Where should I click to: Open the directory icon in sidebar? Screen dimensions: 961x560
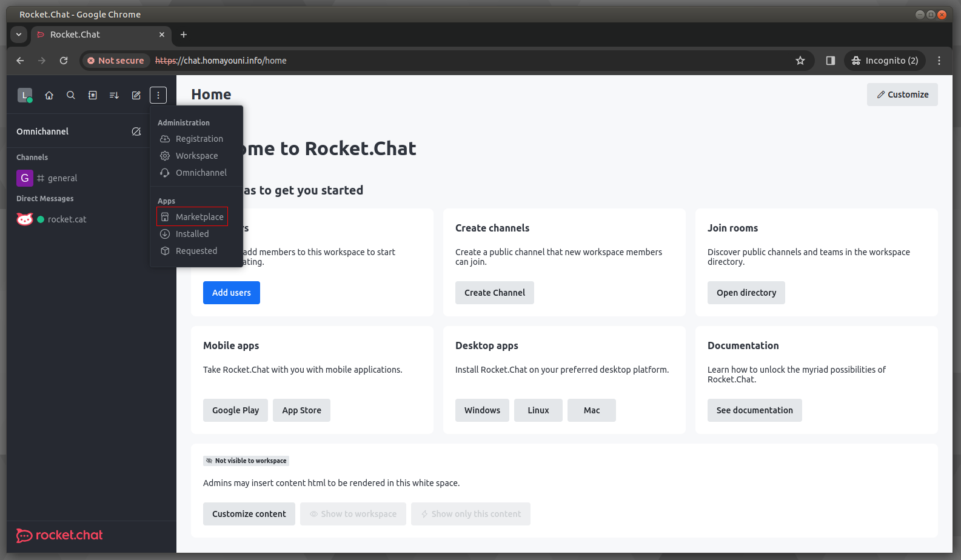[93, 95]
